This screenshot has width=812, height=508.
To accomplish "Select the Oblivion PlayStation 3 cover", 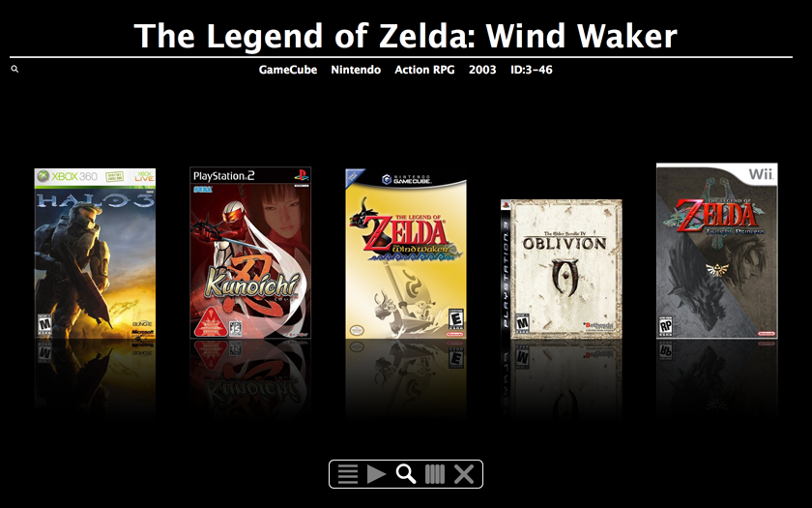I will pos(562,269).
